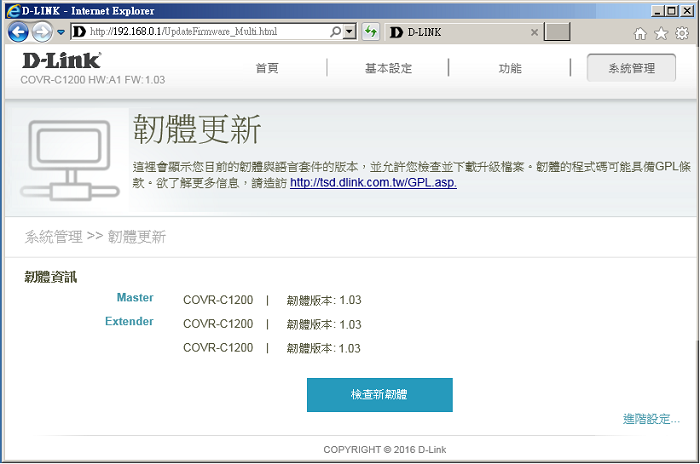Open the Favorites star icon

[x=660, y=33]
